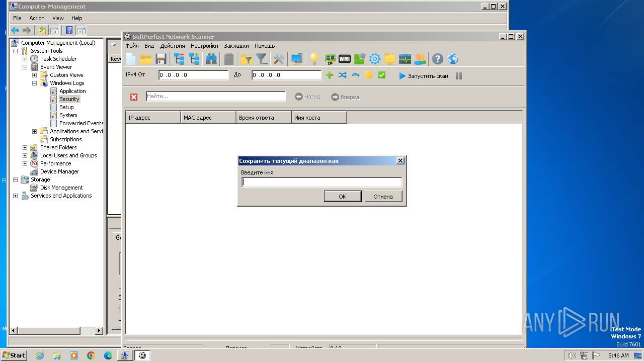The image size is (644, 362).
Task: Select Application log in Computer Management tree
Action: 72,91
